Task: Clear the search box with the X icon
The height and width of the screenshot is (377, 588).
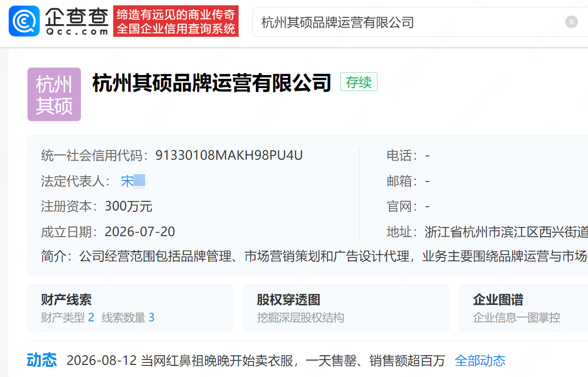Action: coord(572,22)
